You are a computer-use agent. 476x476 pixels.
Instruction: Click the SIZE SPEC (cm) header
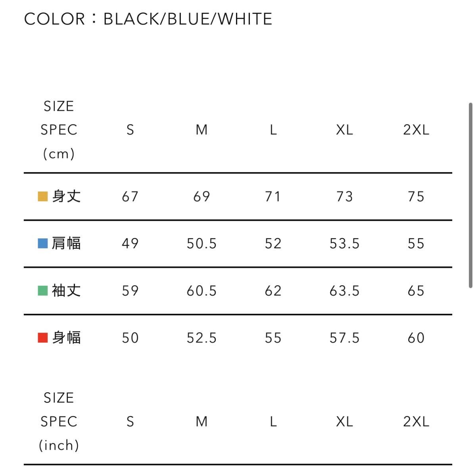(59, 130)
